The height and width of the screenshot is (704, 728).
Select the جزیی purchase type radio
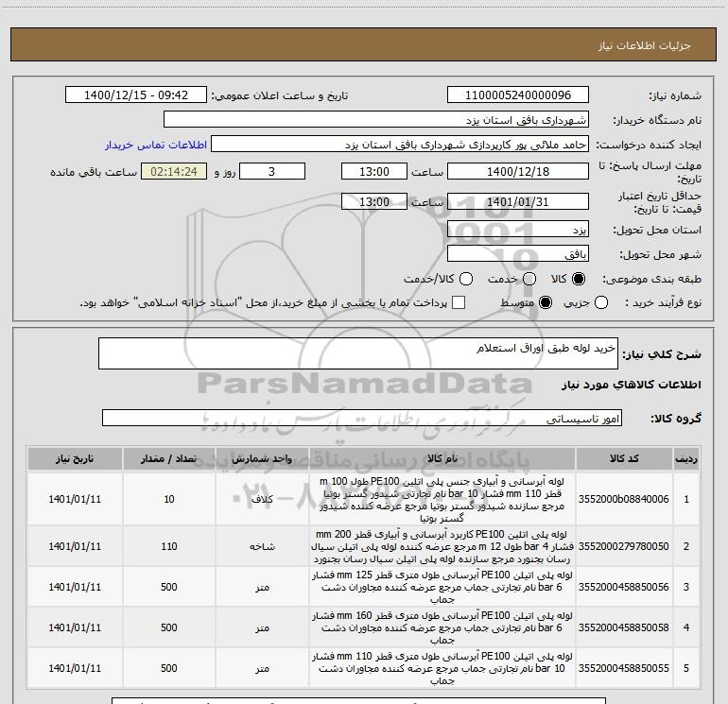coord(600,302)
